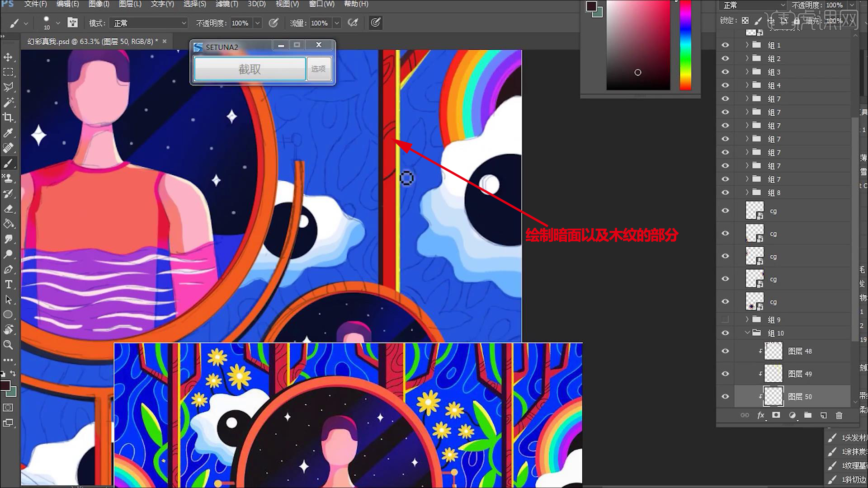Screen dimensions: 868x488
Task: Select the Dodge tool
Action: 8,254
